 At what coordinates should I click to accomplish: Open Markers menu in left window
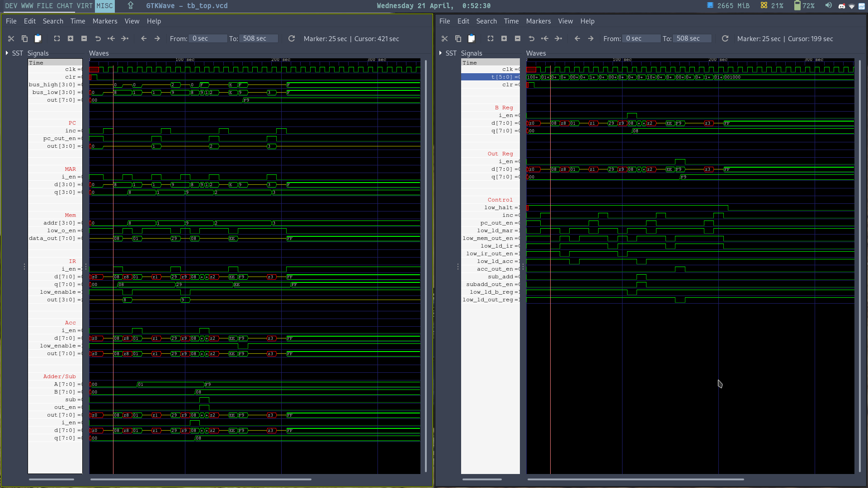(x=104, y=21)
